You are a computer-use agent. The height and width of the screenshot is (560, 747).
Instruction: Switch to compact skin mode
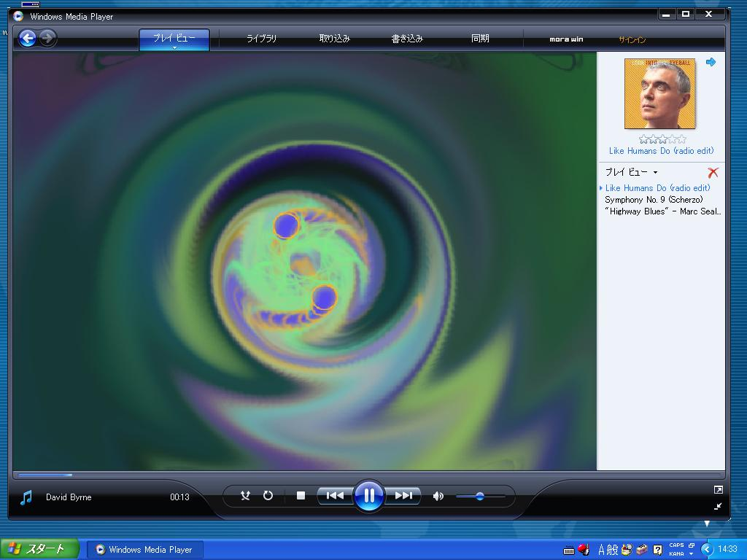(719, 506)
